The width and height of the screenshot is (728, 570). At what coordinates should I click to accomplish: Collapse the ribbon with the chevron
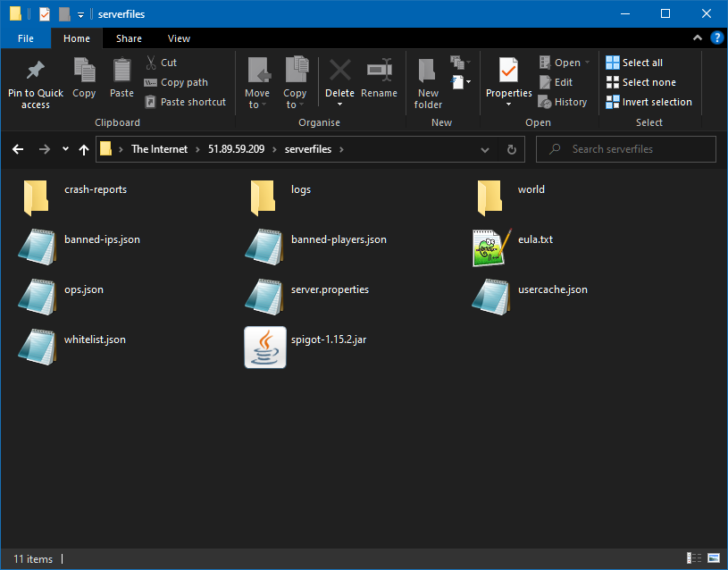point(698,38)
